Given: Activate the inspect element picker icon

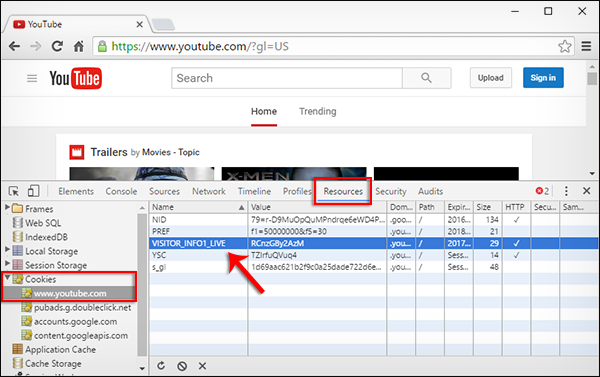Looking at the screenshot, I should pyautogui.click(x=14, y=191).
